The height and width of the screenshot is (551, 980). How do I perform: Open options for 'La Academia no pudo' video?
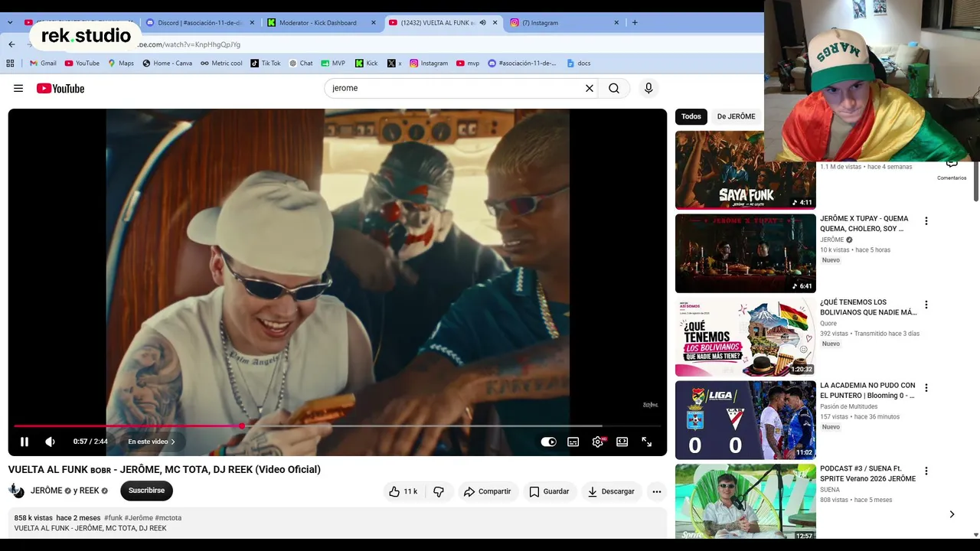[x=926, y=388]
